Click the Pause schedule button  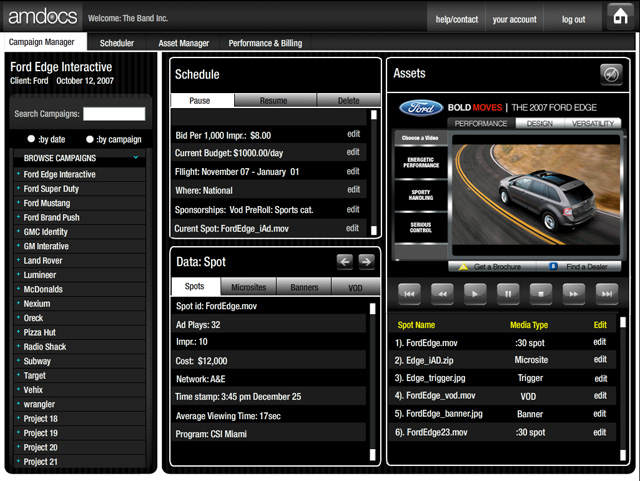coord(200,100)
